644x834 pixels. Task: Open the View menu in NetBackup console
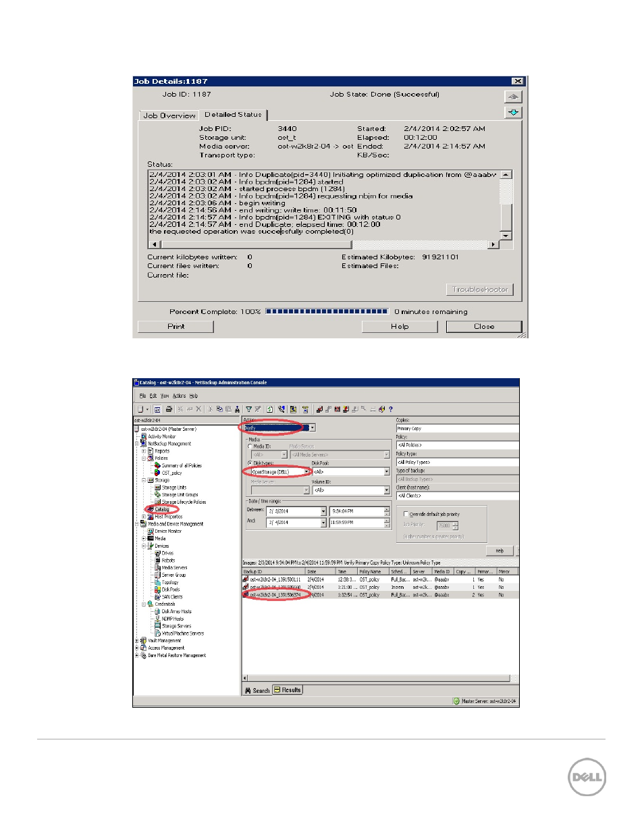tap(165, 396)
